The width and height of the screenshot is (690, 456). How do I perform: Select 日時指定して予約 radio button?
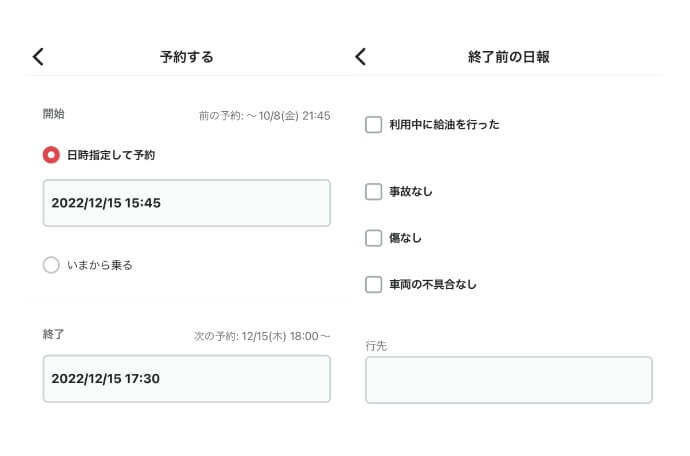(x=51, y=155)
